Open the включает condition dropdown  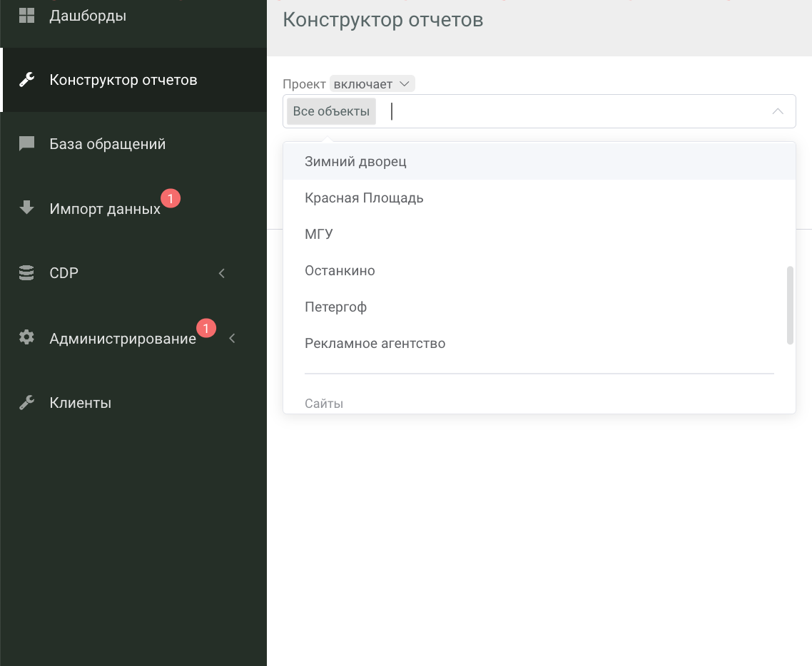click(372, 84)
